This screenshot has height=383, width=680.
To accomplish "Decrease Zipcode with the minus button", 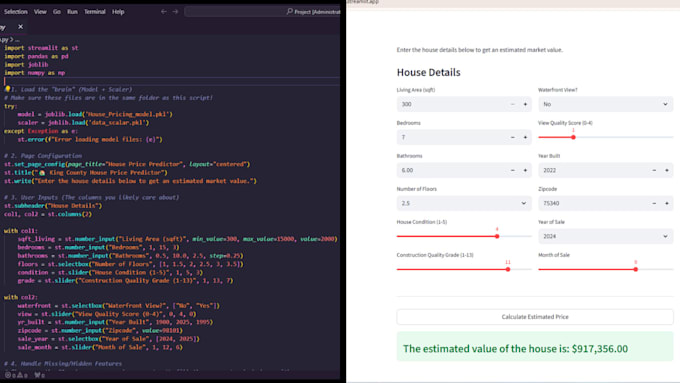I will click(654, 203).
